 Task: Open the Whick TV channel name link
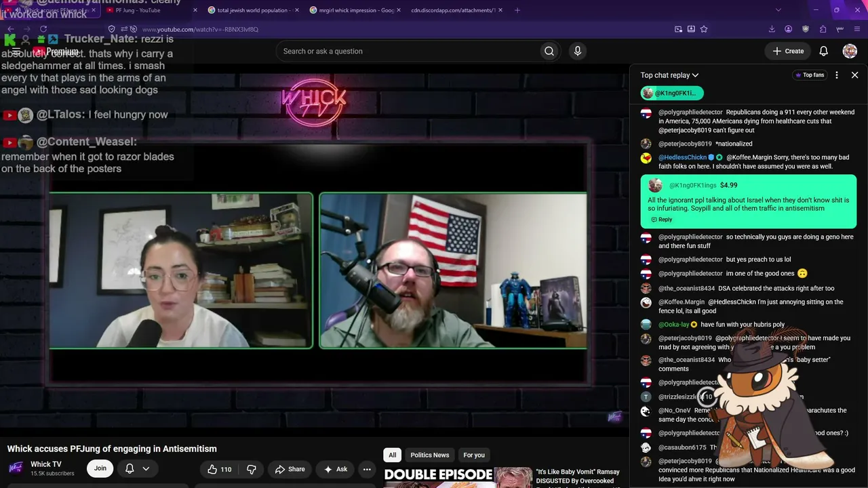pyautogui.click(x=46, y=464)
